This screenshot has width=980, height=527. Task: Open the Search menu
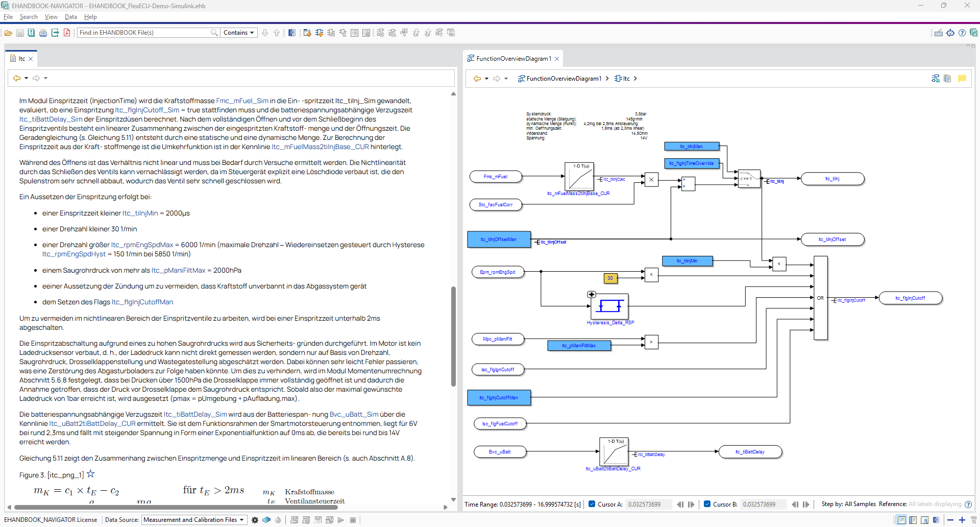coord(29,17)
